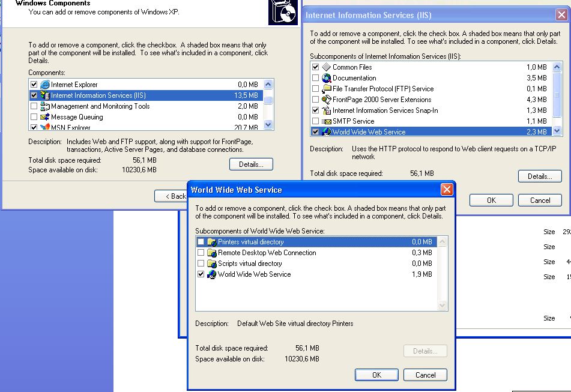Select the Documentation row label
The image size is (571, 392).
pos(354,78)
